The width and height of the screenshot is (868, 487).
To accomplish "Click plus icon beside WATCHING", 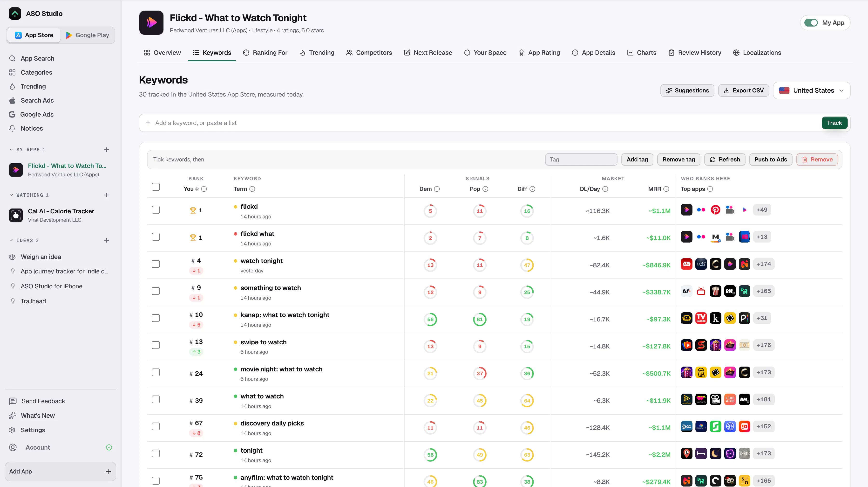I will tap(107, 195).
